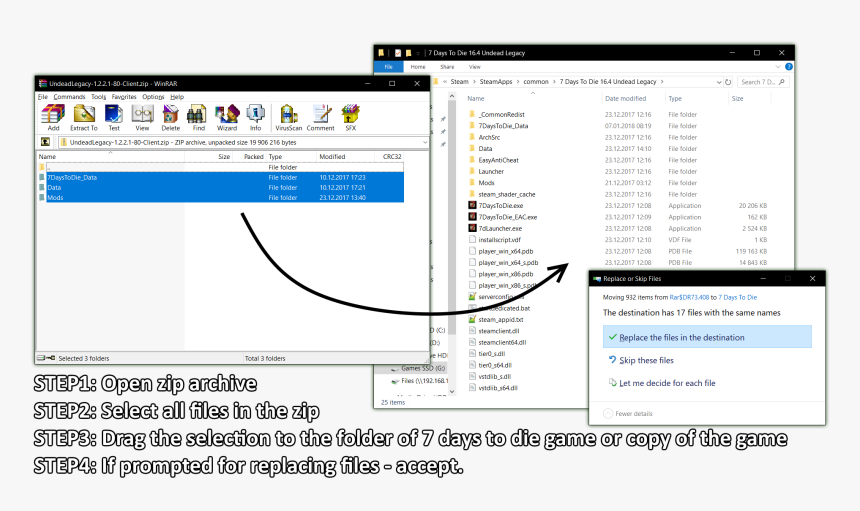Screen dimensions: 860x511
Task: Open the Tools menu in WinRAR
Action: (99, 96)
